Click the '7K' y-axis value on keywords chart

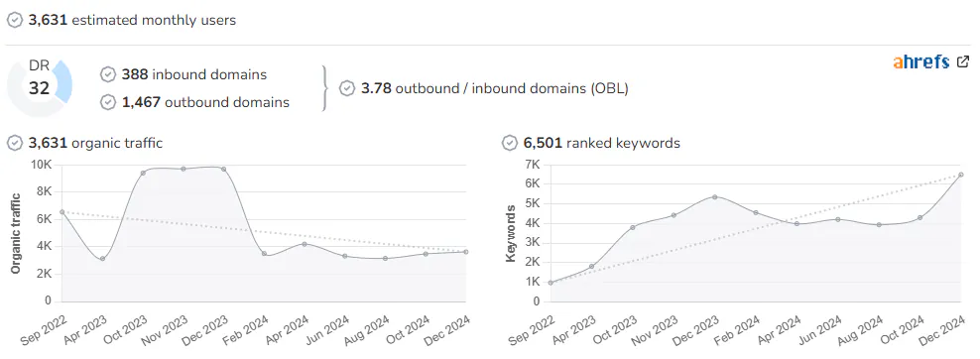[533, 165]
